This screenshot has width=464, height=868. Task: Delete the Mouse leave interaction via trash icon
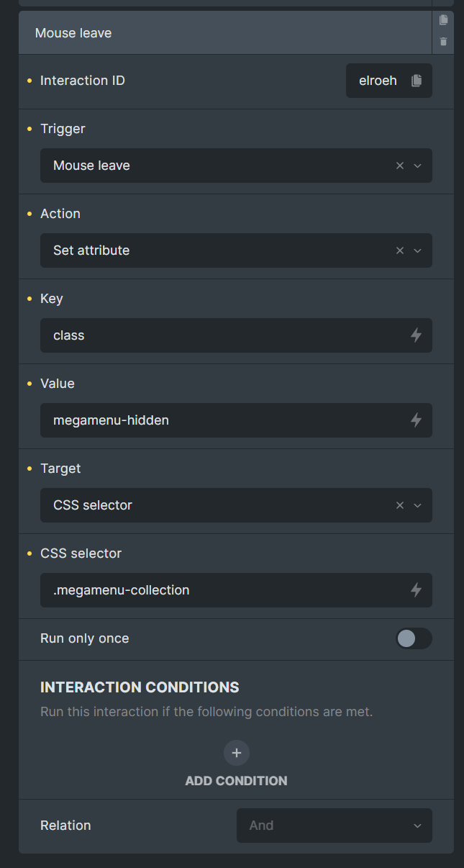[443, 42]
